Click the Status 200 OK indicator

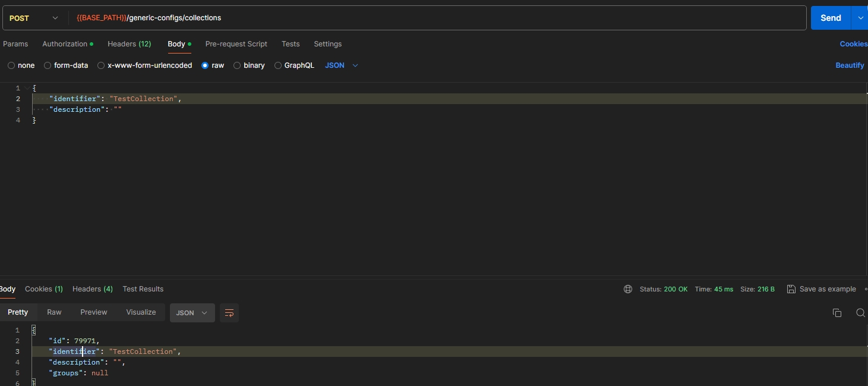tap(664, 289)
